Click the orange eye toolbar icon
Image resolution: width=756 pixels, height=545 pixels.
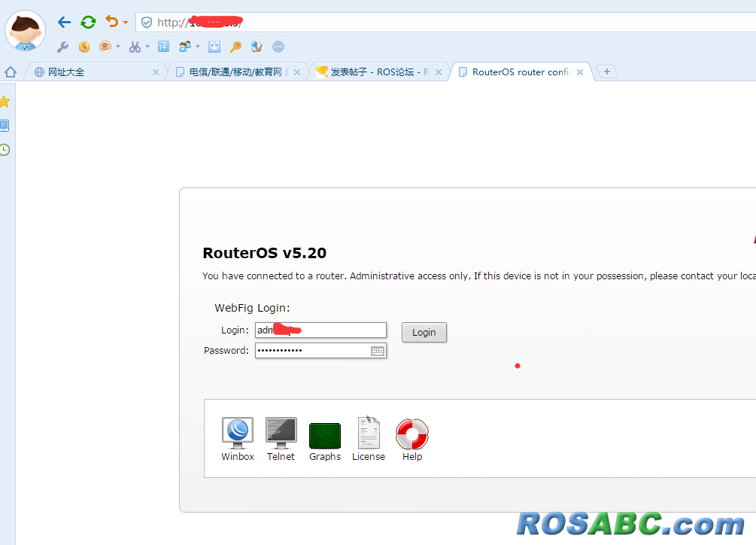point(105,47)
